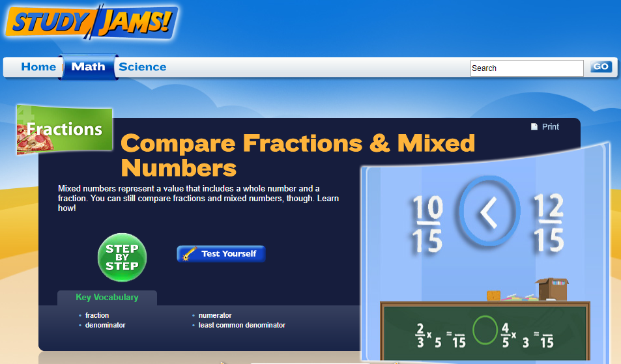This screenshot has height=364, width=621.
Task: Start the Test Yourself quiz
Action: (221, 253)
